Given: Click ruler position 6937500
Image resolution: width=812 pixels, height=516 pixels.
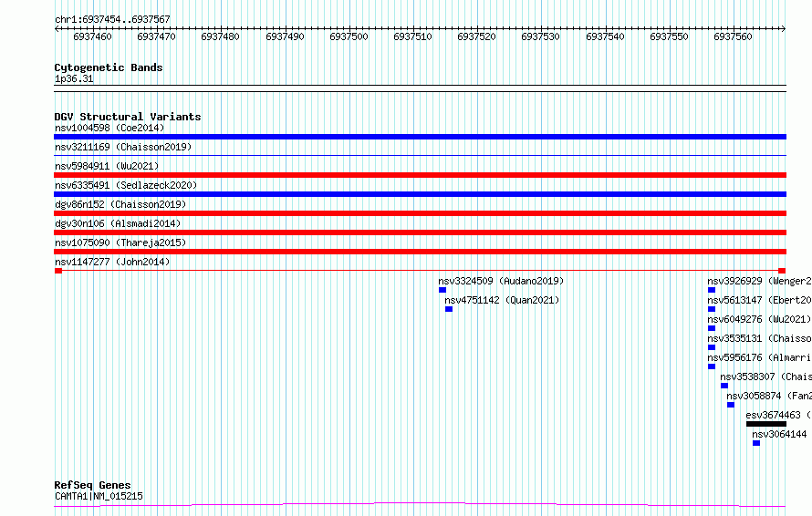Looking at the screenshot, I should tap(349, 36).
